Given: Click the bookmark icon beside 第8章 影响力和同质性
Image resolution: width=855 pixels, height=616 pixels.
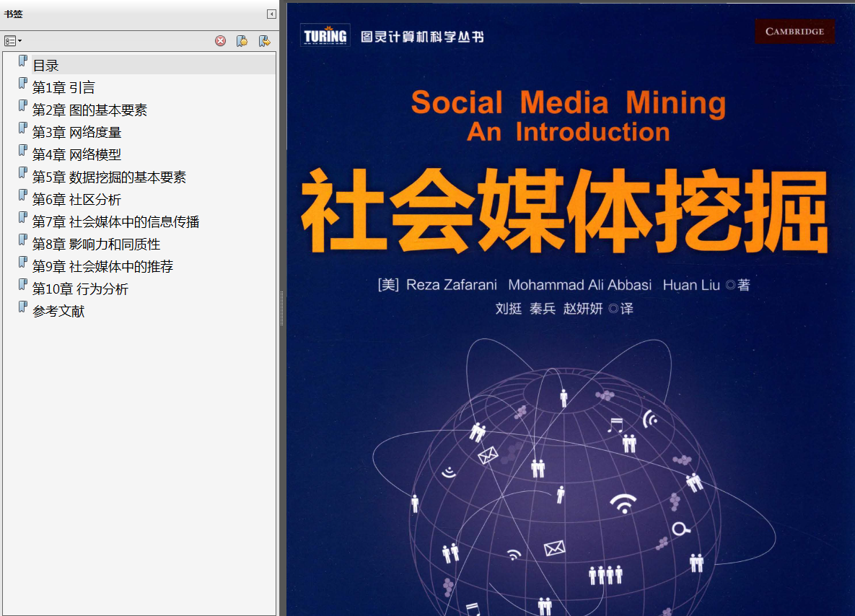Looking at the screenshot, I should (22, 240).
